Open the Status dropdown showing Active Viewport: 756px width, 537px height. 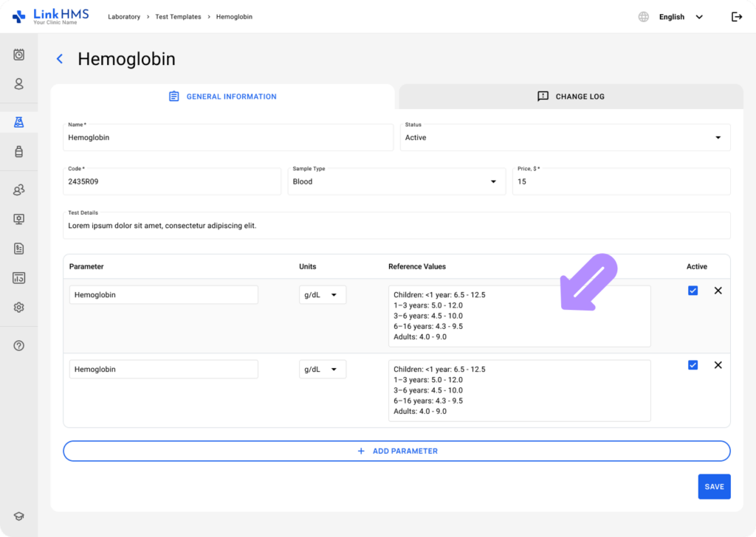[715, 137]
